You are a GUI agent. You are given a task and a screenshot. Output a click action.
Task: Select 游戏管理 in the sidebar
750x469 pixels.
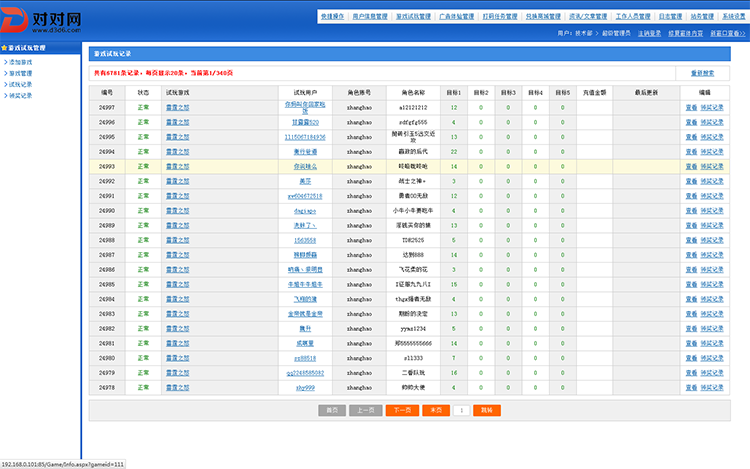coord(21,73)
